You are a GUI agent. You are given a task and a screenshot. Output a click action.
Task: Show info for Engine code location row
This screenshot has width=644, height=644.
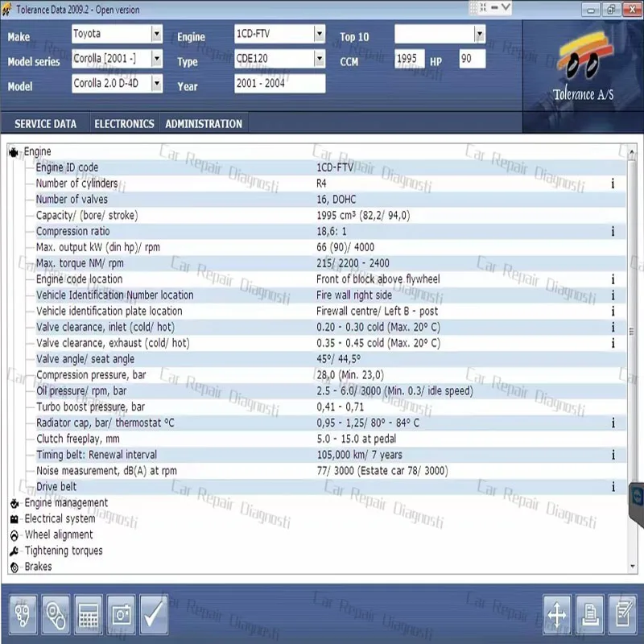613,279
